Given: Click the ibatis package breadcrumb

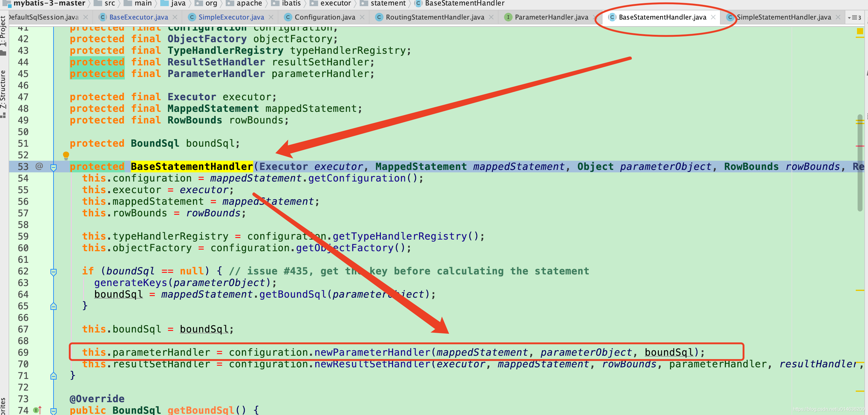Looking at the screenshot, I should 286,3.
